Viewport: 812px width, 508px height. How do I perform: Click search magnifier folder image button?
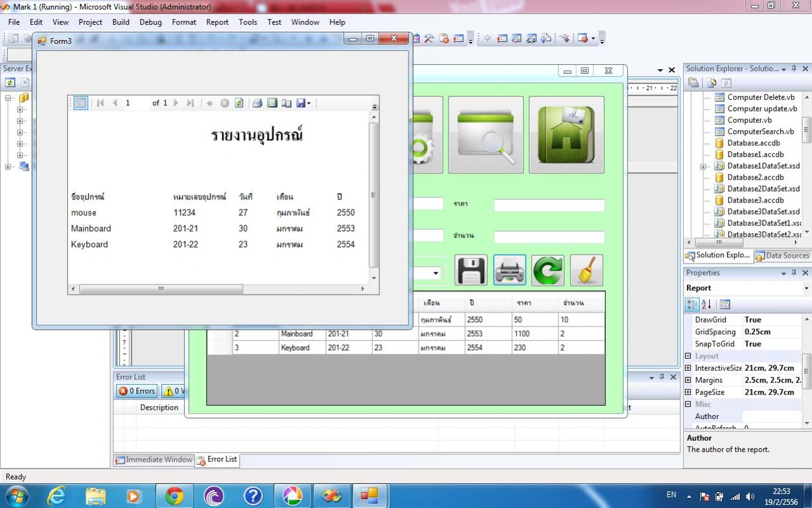(x=486, y=135)
